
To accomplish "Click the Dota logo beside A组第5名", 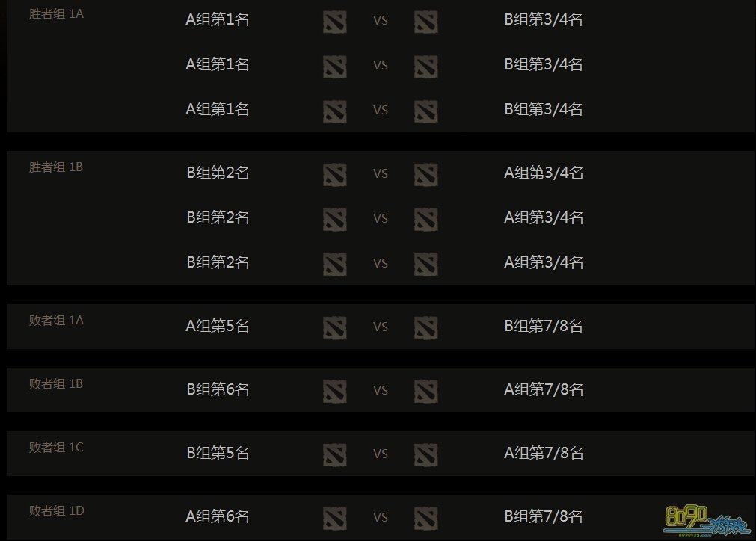I will pos(335,327).
